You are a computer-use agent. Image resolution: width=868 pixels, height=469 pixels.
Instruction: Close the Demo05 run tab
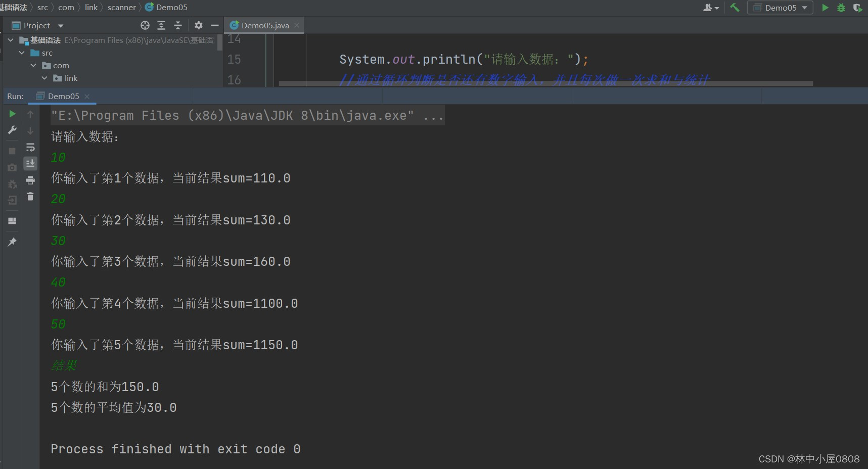pyautogui.click(x=87, y=96)
